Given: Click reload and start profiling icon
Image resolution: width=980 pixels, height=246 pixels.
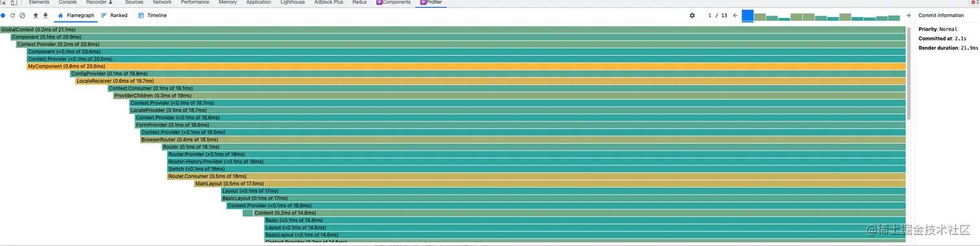Looking at the screenshot, I should [x=12, y=15].
